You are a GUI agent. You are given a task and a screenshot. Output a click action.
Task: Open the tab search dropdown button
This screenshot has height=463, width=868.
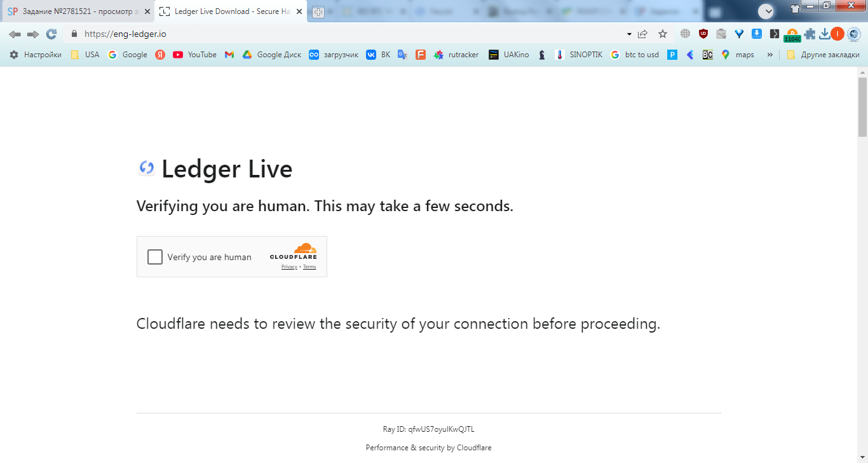pyautogui.click(x=766, y=11)
